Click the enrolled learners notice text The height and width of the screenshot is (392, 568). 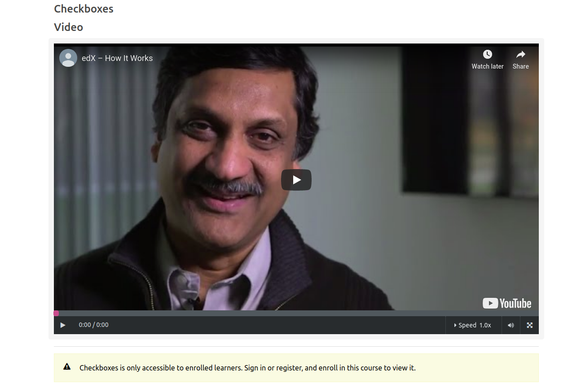click(x=247, y=368)
